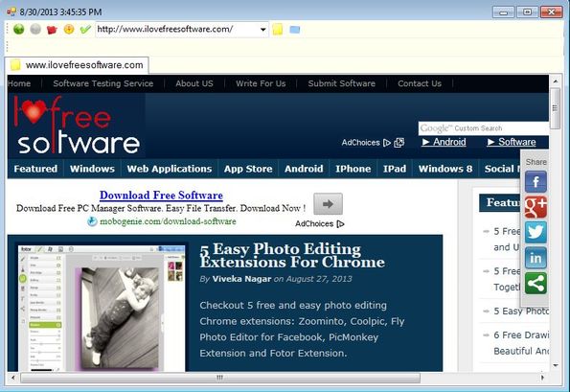Share on Google Plus icon
This screenshot has width=570, height=392.
(536, 207)
